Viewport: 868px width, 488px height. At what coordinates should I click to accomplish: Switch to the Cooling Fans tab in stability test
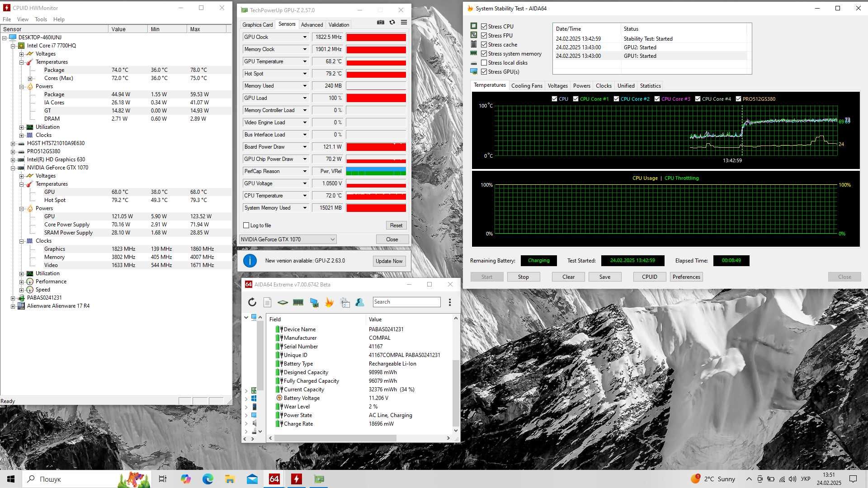click(x=527, y=86)
